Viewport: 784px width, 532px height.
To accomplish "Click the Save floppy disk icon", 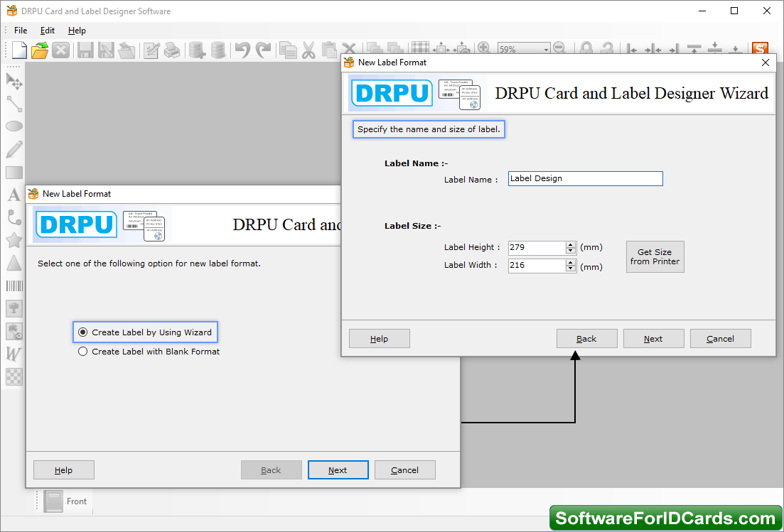I will tap(85, 50).
